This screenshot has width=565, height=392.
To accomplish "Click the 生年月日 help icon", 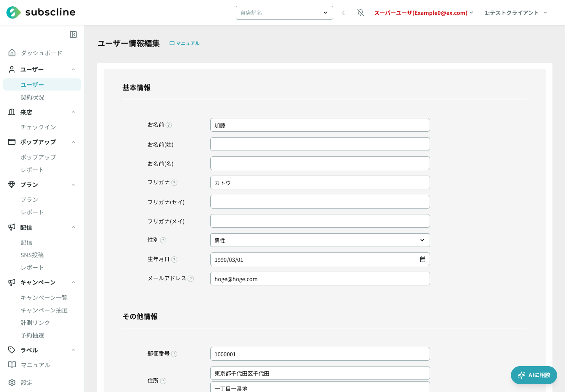I will (174, 260).
